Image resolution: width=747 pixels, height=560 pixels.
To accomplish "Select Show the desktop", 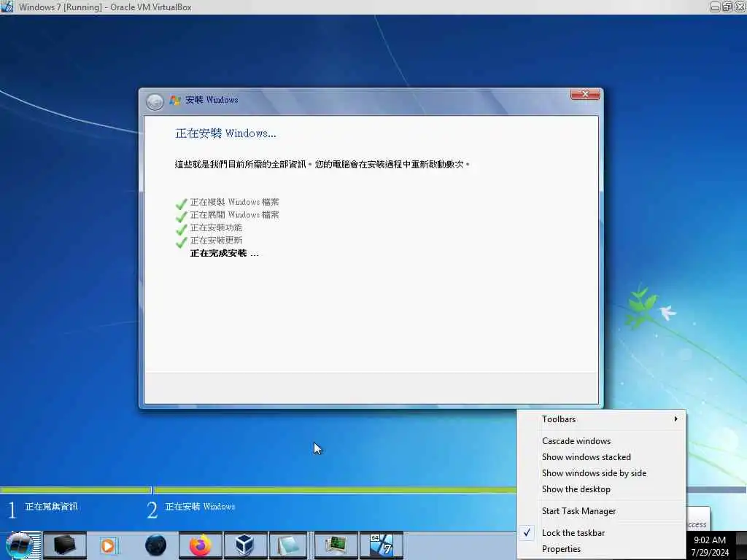I will [602, 489].
